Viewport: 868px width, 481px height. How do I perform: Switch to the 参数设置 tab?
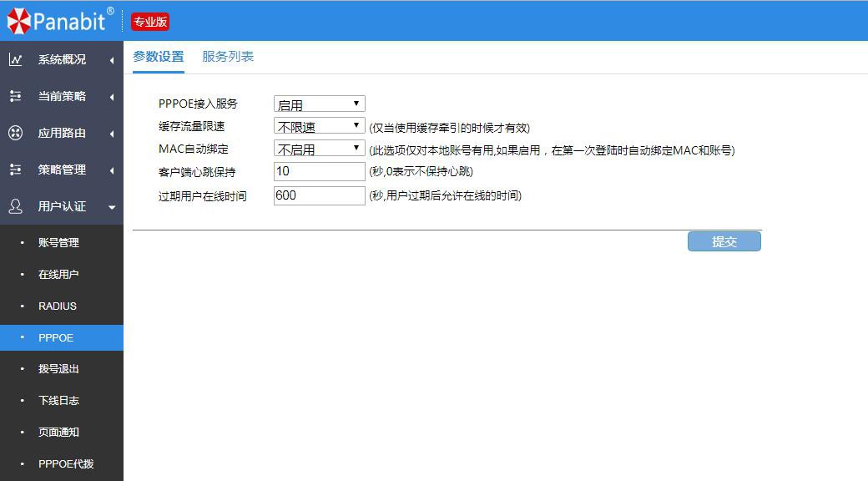point(159,57)
